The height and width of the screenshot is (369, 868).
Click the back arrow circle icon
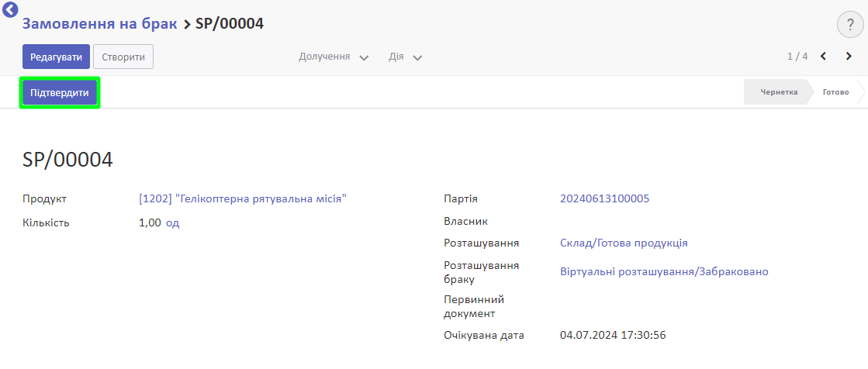pos(10,9)
